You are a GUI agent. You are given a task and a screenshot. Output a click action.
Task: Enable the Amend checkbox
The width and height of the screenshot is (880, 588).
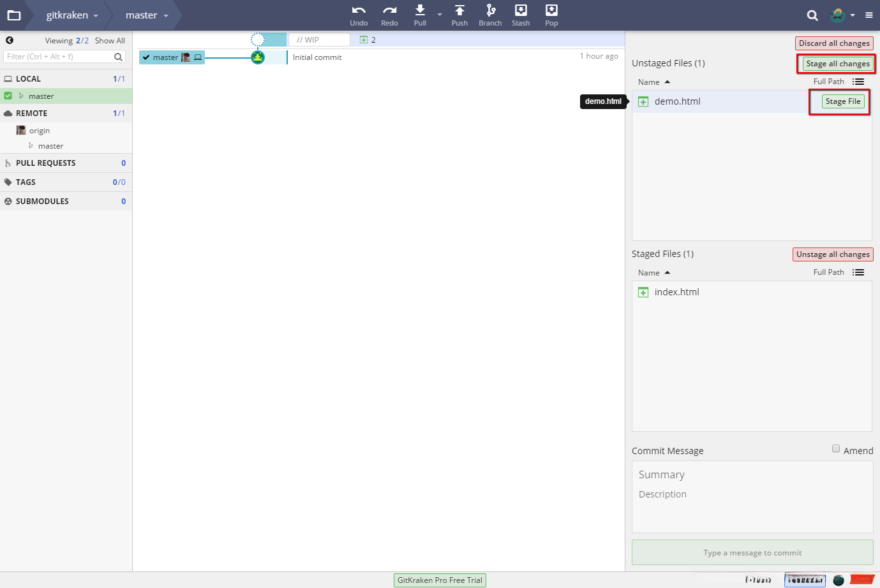tap(836, 449)
